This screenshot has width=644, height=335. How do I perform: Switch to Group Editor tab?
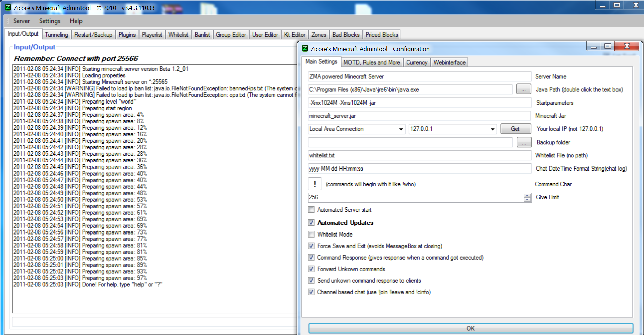[x=231, y=35]
